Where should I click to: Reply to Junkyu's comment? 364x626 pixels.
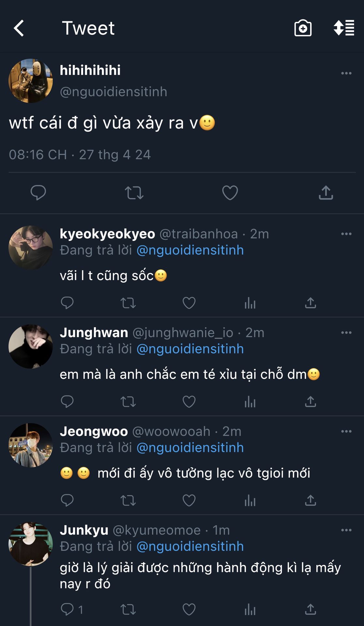67,609
